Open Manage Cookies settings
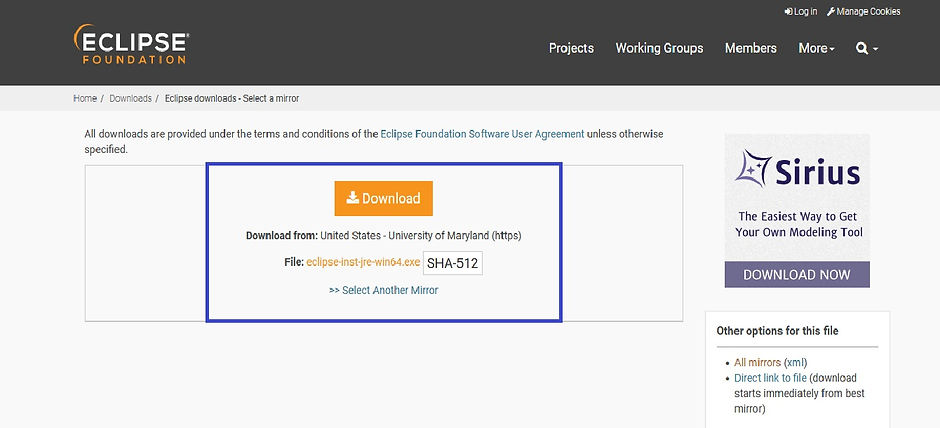This screenshot has width=940, height=428. (863, 11)
